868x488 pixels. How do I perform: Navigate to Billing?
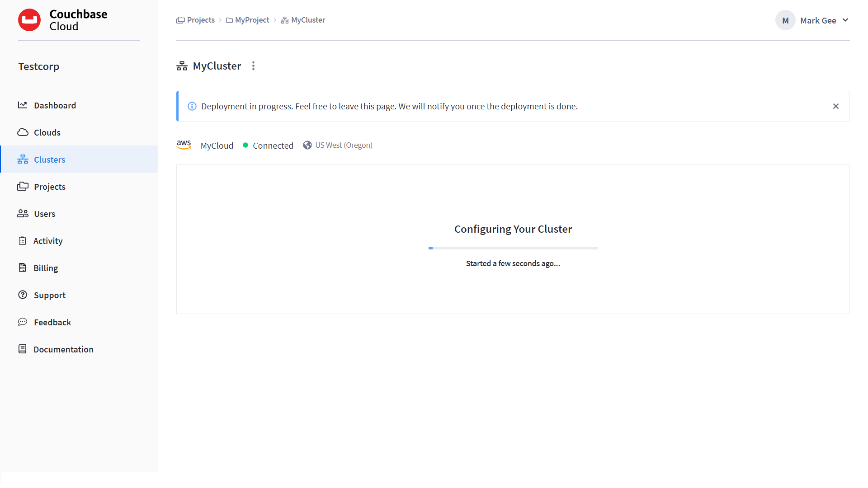coord(46,267)
